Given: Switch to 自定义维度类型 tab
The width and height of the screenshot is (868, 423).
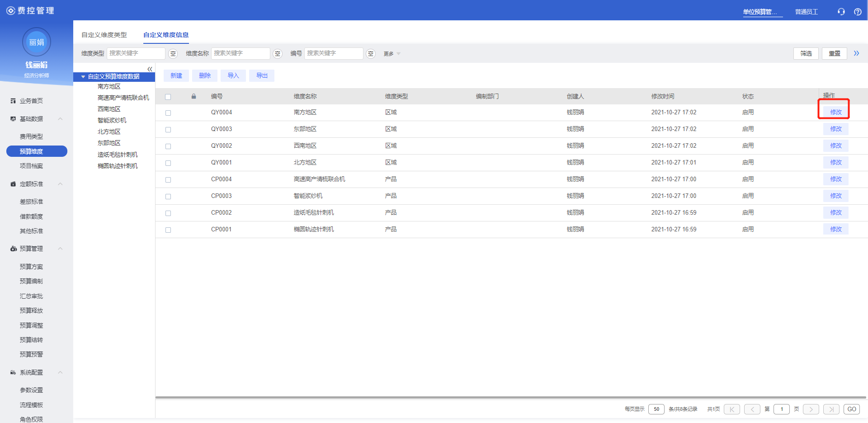Looking at the screenshot, I should 104,35.
